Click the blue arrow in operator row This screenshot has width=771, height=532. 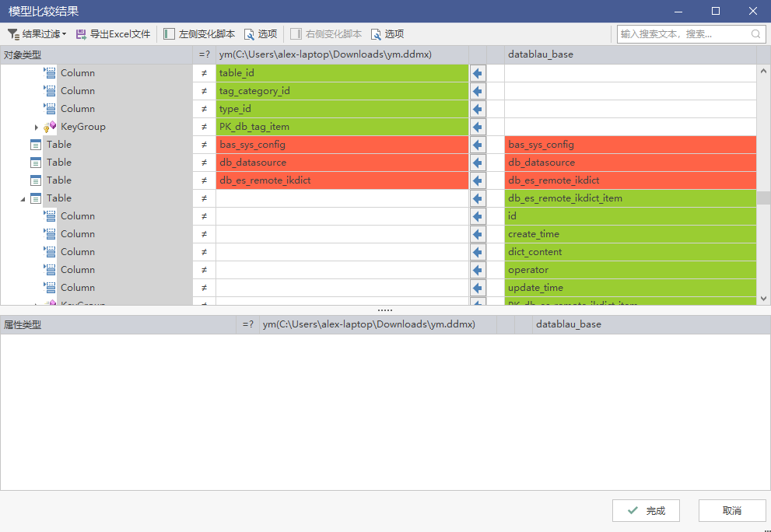tap(478, 270)
